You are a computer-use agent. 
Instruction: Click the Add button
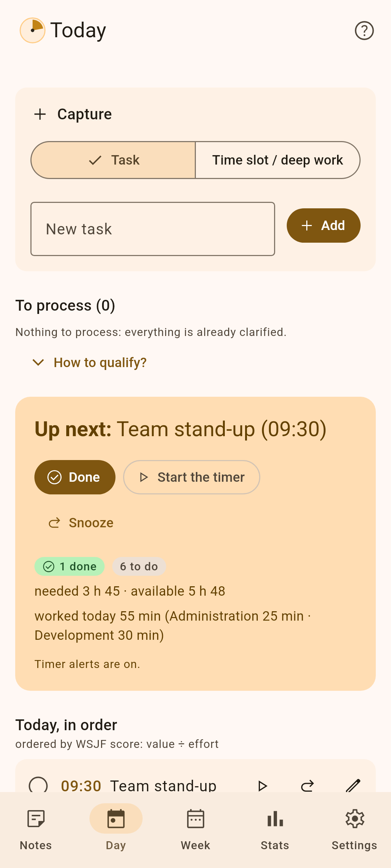(323, 225)
